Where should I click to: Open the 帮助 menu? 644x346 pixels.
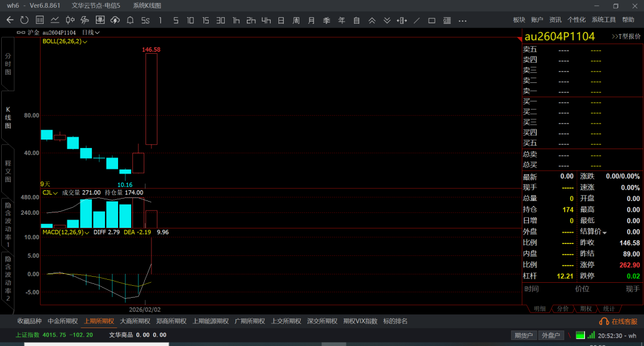[x=628, y=20]
